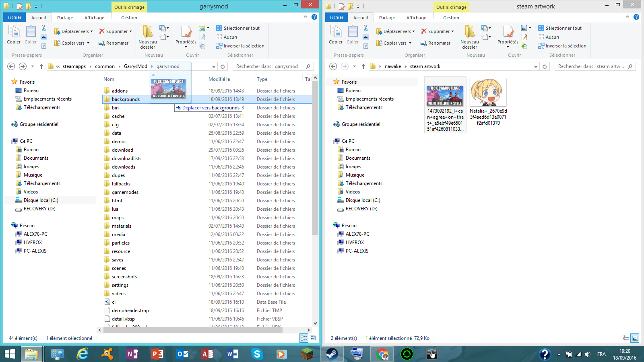Open Propriétés in steam artwork window

point(508,37)
